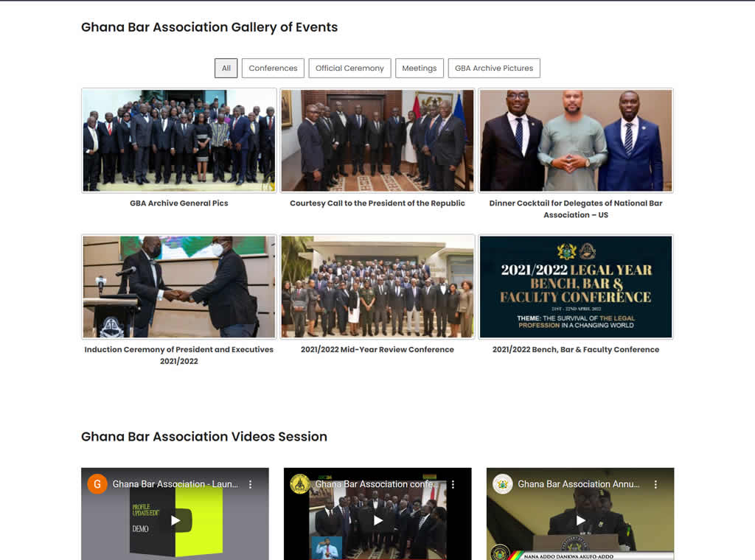Click 2021/2022 Mid-Year Review Conference caption
This screenshot has width=755, height=560.
click(377, 349)
